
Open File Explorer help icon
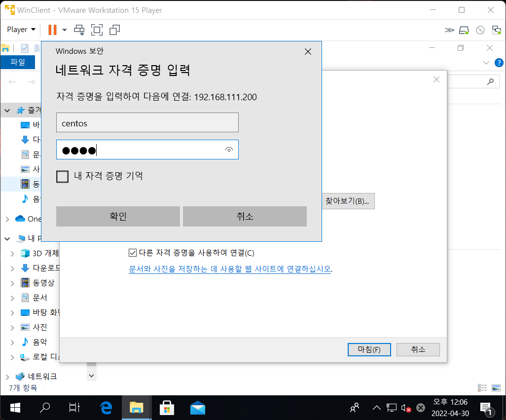coord(499,63)
